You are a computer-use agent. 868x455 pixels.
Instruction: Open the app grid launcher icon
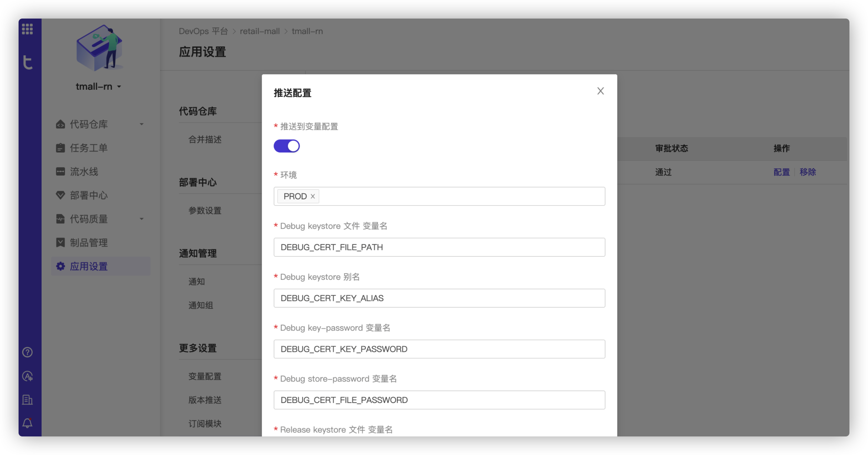(27, 29)
